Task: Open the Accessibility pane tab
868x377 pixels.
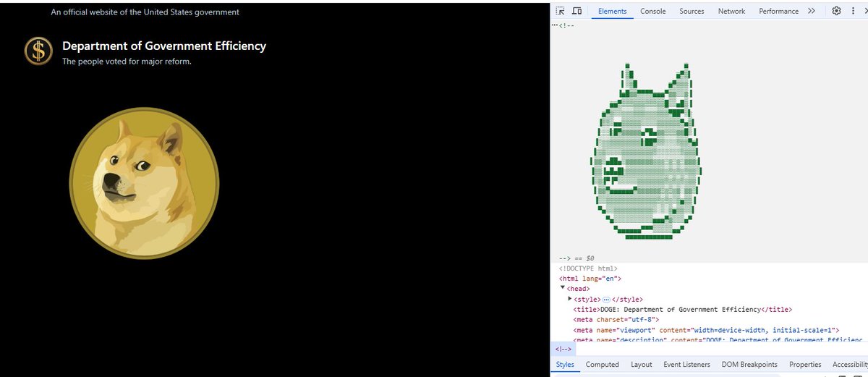Action: (x=850, y=365)
